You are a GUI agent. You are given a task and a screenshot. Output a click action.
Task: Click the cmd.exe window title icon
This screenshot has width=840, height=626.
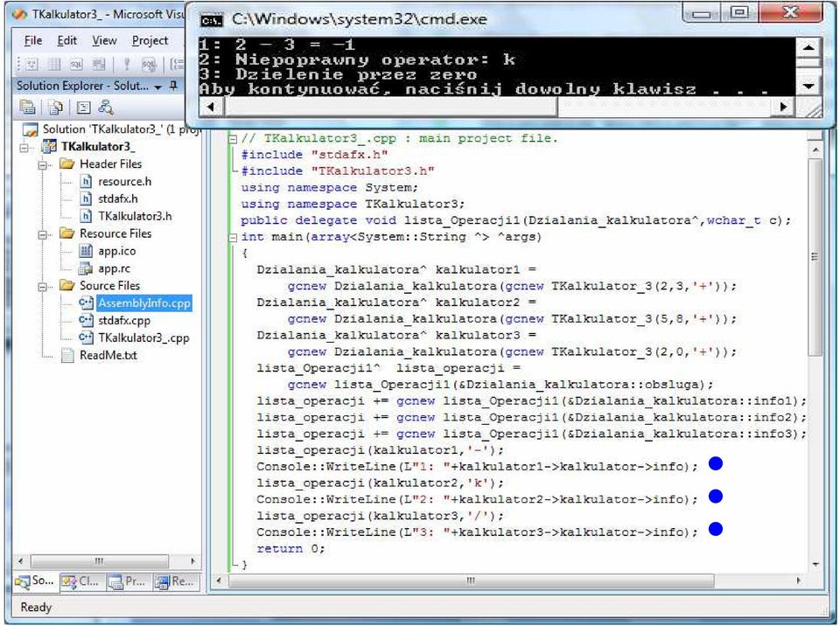point(211,20)
